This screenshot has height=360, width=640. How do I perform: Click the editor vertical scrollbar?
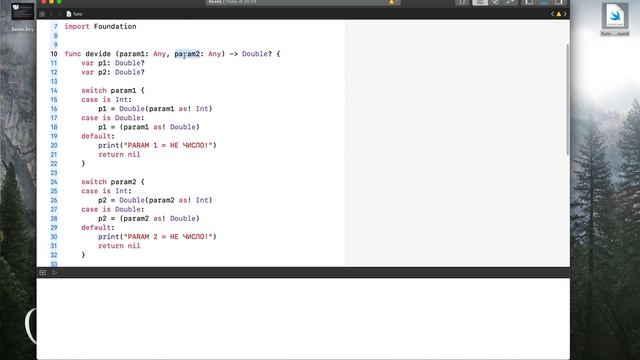pos(567,99)
